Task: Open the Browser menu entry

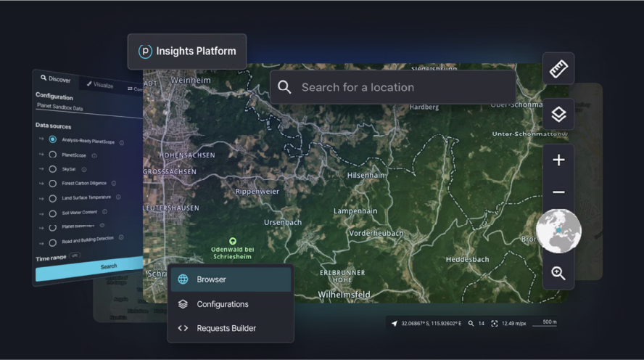Action: [x=231, y=279]
